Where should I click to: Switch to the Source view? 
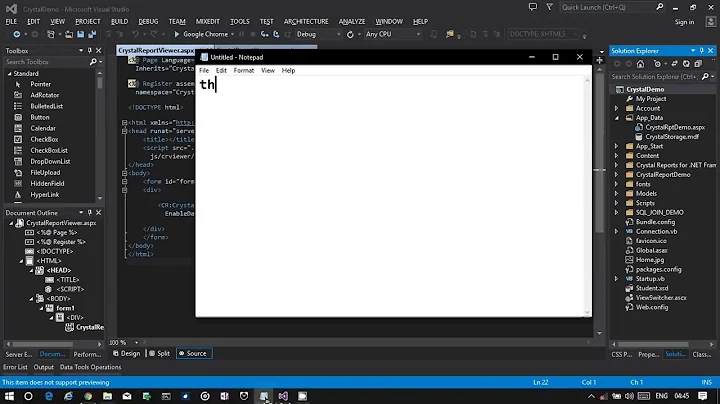pos(193,354)
